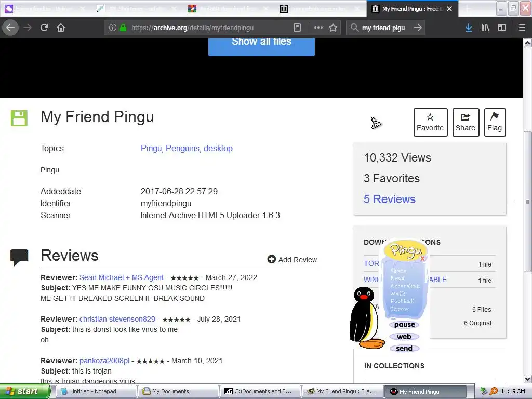The height and width of the screenshot is (399, 532).
Task: Open Firefox hamburger menu
Action: (522, 28)
